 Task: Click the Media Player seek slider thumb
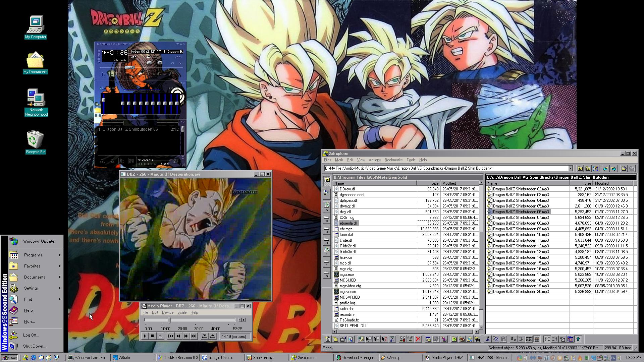(x=170, y=320)
